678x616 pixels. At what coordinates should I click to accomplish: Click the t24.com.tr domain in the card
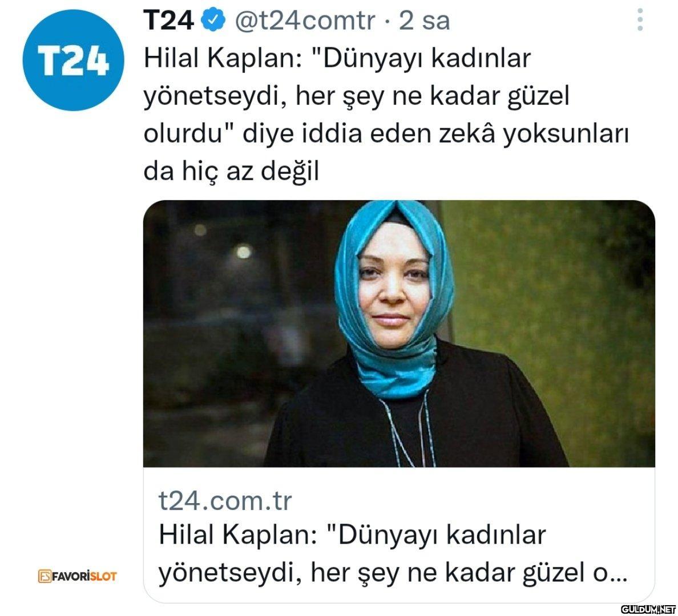coord(225,501)
